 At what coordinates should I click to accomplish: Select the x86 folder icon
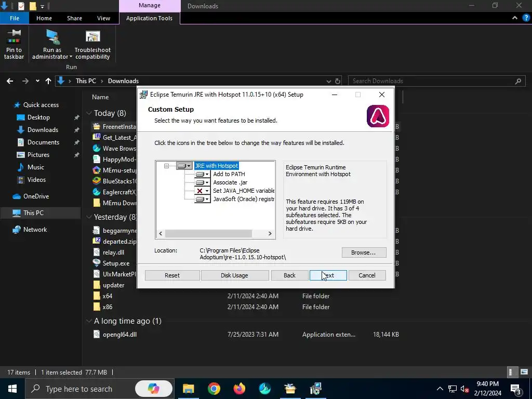coord(97,307)
